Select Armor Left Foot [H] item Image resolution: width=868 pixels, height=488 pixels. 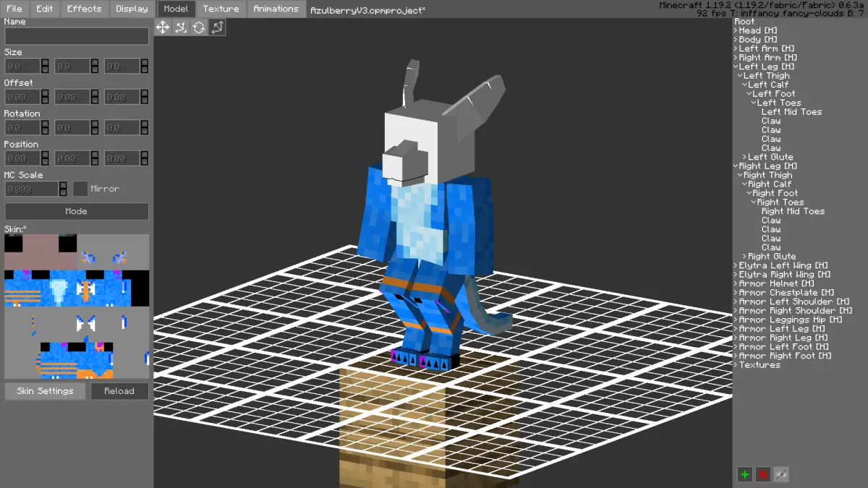tap(783, 347)
